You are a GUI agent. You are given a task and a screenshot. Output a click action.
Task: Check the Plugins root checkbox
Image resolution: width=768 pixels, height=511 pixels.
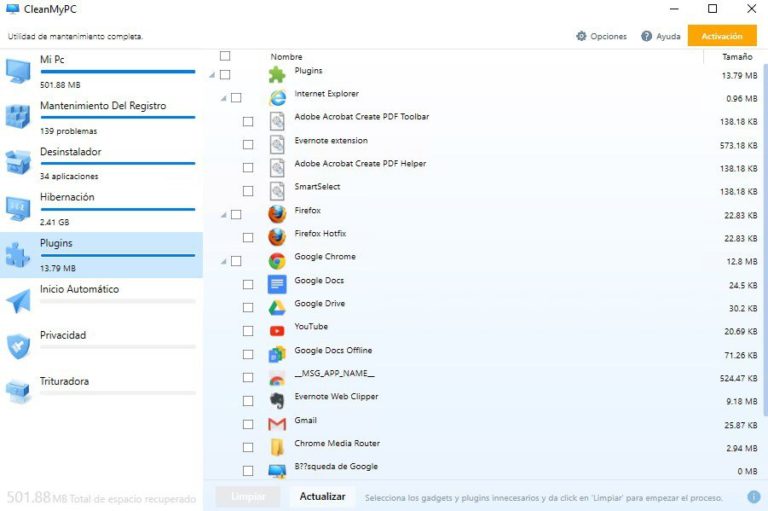pyautogui.click(x=225, y=74)
